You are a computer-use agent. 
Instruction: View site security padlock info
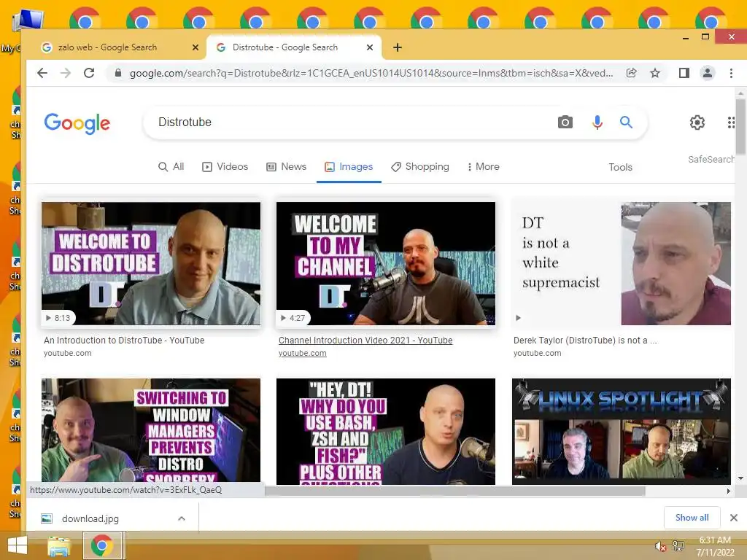click(117, 73)
